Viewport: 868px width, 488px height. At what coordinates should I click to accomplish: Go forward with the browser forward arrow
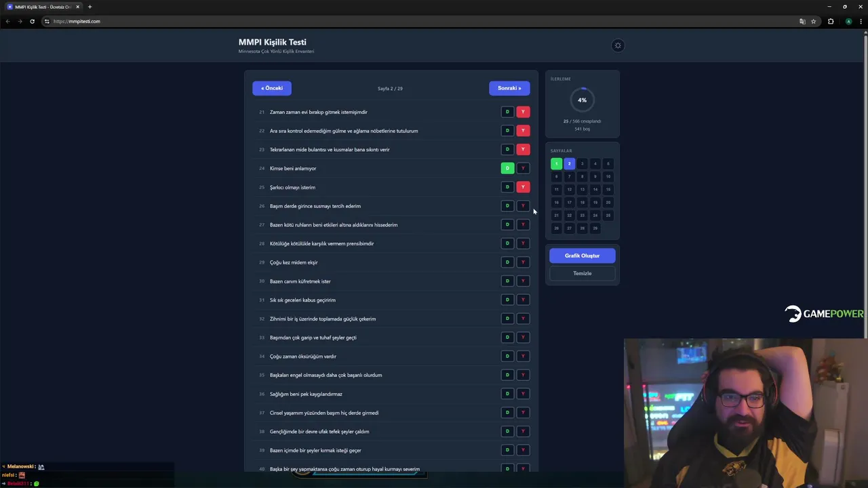tap(20, 21)
